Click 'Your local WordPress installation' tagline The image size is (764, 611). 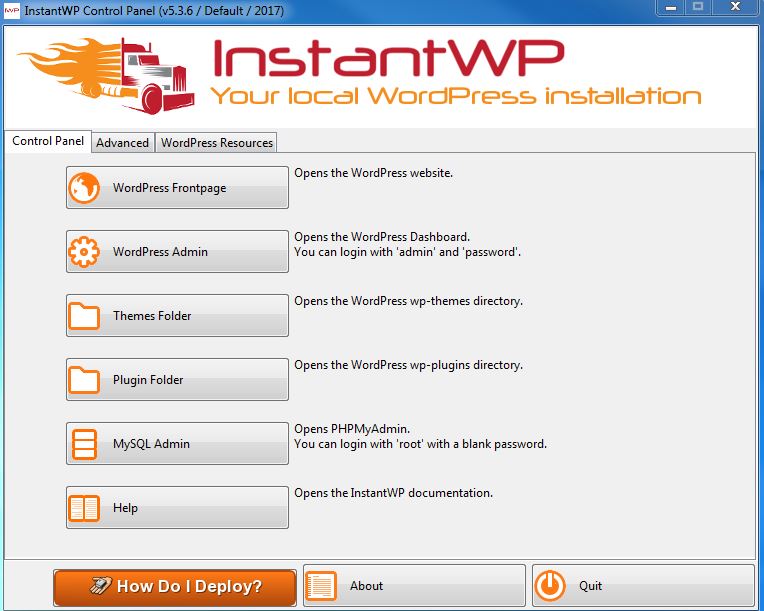point(456,95)
